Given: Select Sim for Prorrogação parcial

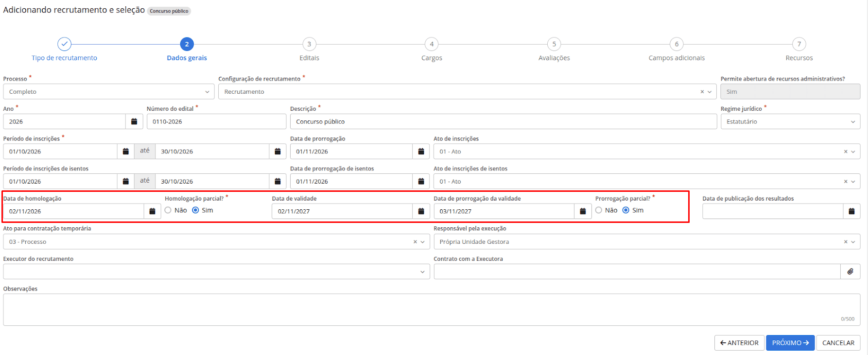Looking at the screenshot, I should (626, 210).
